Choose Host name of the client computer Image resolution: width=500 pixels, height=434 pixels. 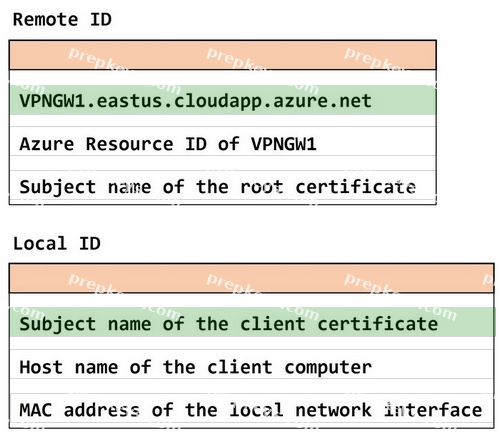point(252,366)
